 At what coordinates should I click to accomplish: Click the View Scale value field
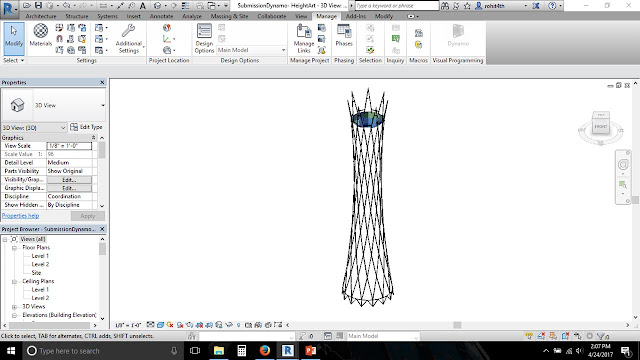[69, 146]
